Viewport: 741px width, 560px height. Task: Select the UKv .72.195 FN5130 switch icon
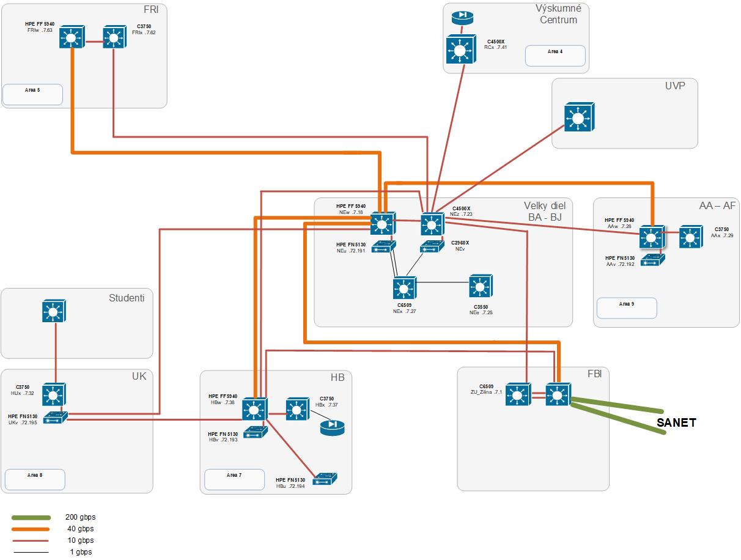click(55, 417)
